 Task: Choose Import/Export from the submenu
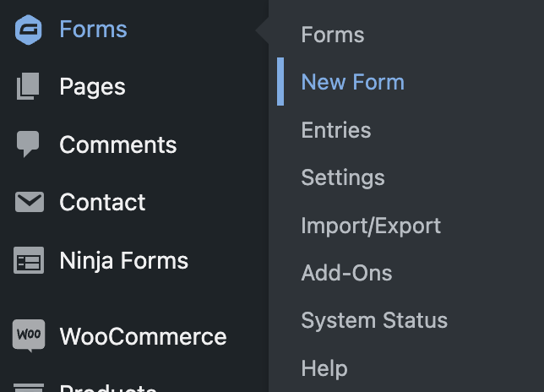pyautogui.click(x=371, y=226)
